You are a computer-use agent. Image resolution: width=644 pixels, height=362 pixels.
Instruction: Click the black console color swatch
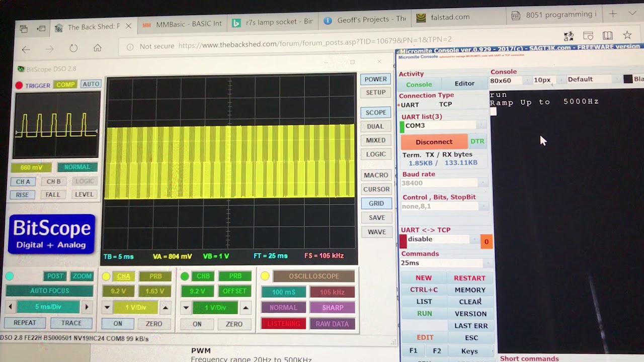[628, 79]
